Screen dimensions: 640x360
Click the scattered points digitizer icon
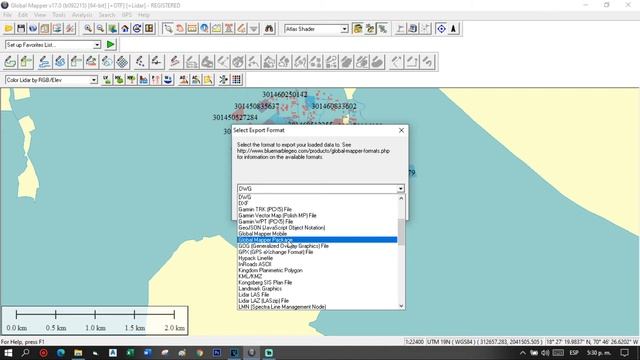tap(140, 62)
